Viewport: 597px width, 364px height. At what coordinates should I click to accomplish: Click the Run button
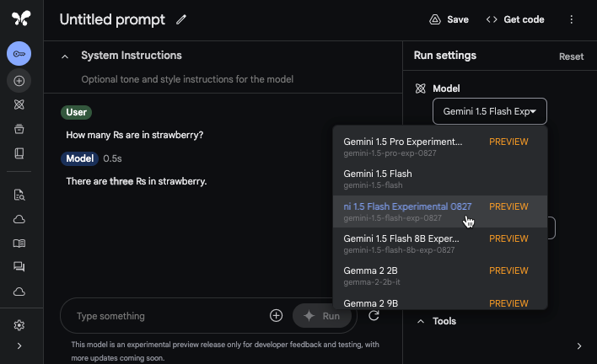(x=322, y=316)
